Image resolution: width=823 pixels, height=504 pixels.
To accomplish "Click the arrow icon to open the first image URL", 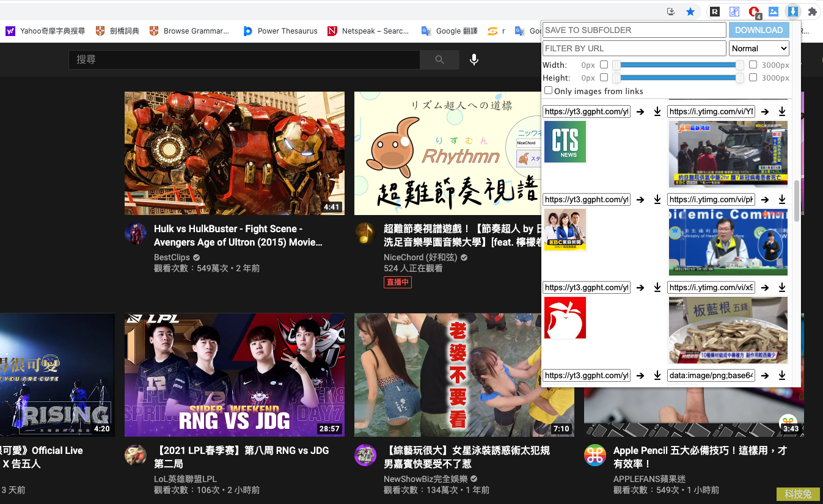I will tap(640, 111).
